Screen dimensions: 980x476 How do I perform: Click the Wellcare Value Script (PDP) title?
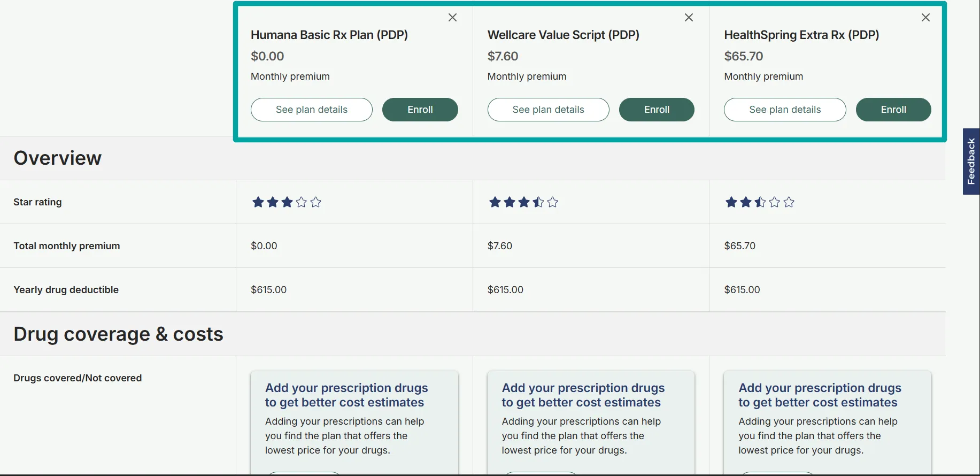tap(564, 35)
